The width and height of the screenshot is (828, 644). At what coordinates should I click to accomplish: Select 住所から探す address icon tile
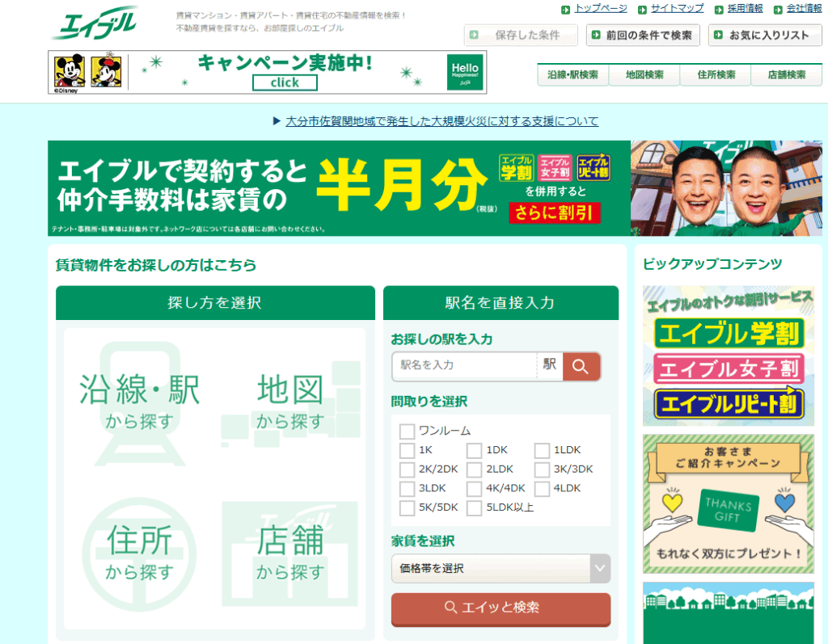[x=139, y=553]
